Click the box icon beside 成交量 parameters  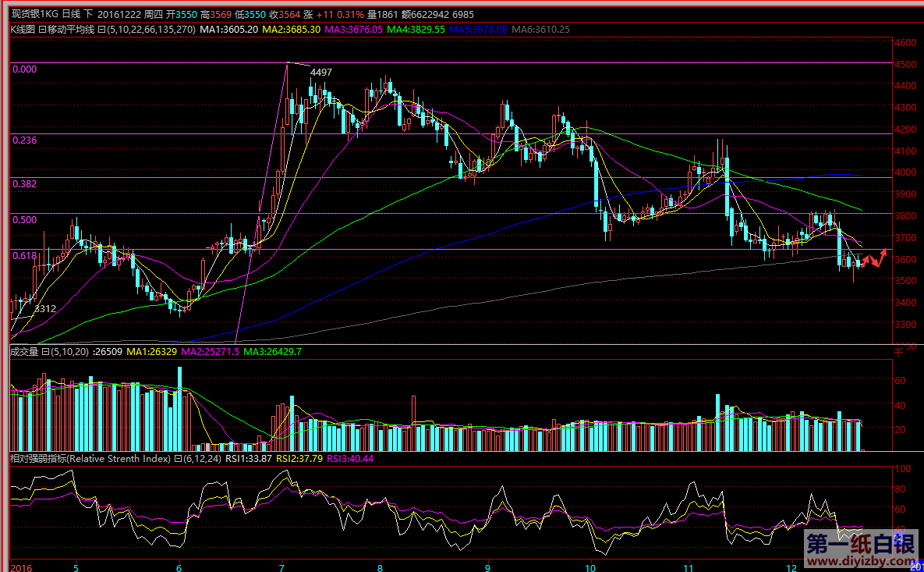tap(45, 352)
